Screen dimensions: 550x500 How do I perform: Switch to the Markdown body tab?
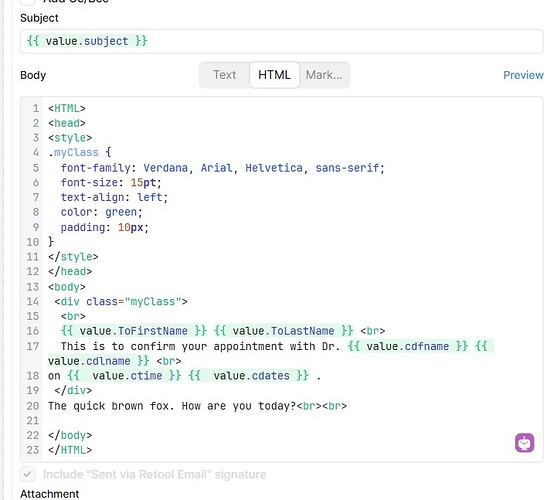tap(324, 75)
